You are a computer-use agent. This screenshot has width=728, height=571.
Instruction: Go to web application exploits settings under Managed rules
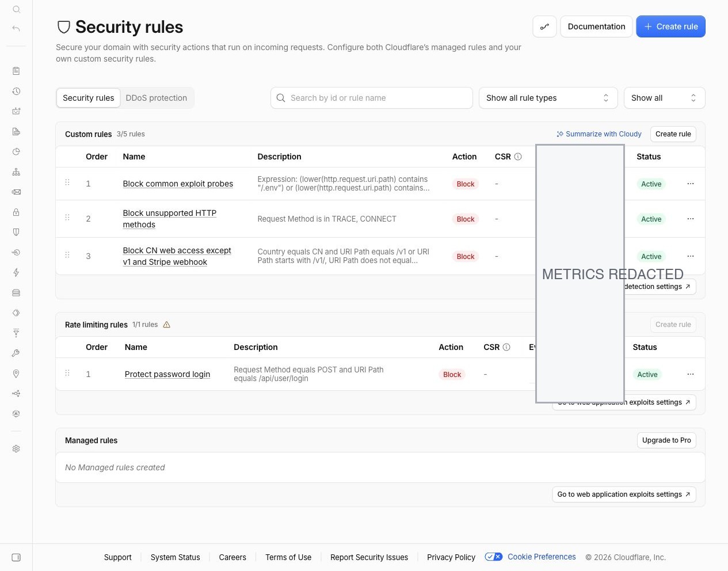[624, 494]
